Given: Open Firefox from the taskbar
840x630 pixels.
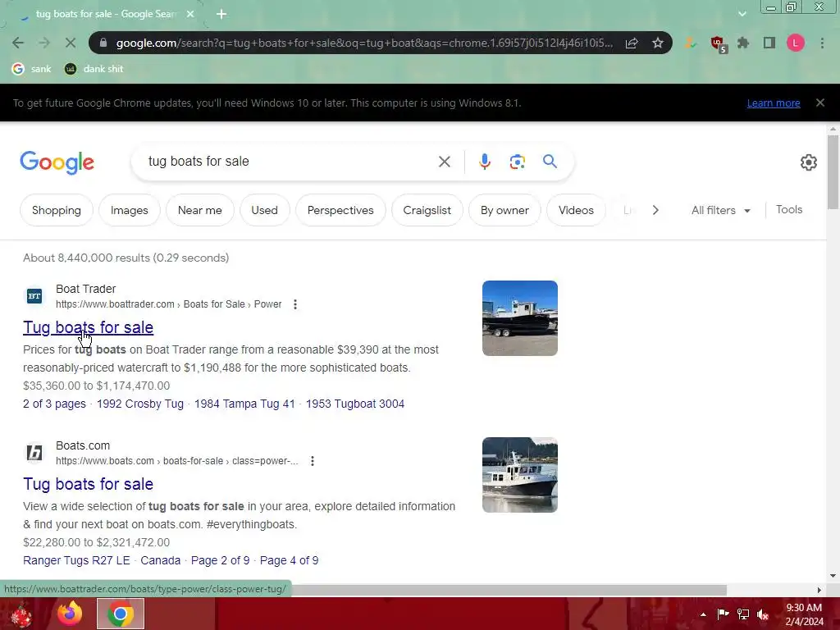Looking at the screenshot, I should point(71,614).
